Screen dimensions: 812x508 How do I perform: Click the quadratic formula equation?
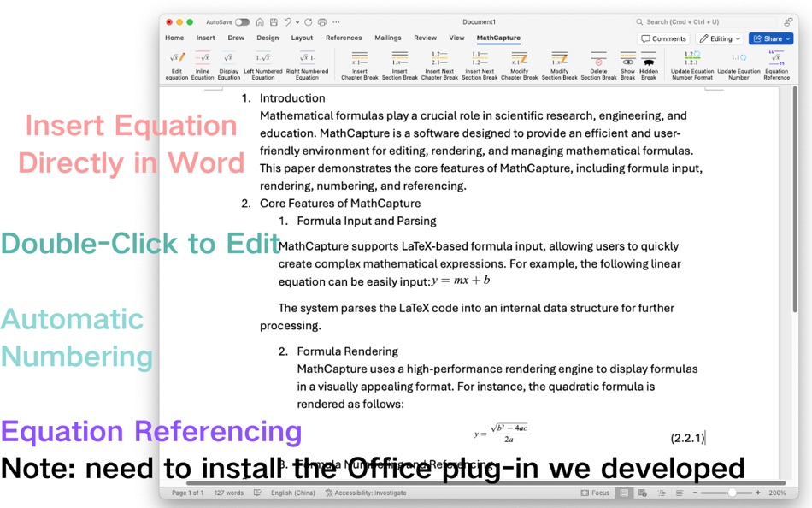pos(501,434)
